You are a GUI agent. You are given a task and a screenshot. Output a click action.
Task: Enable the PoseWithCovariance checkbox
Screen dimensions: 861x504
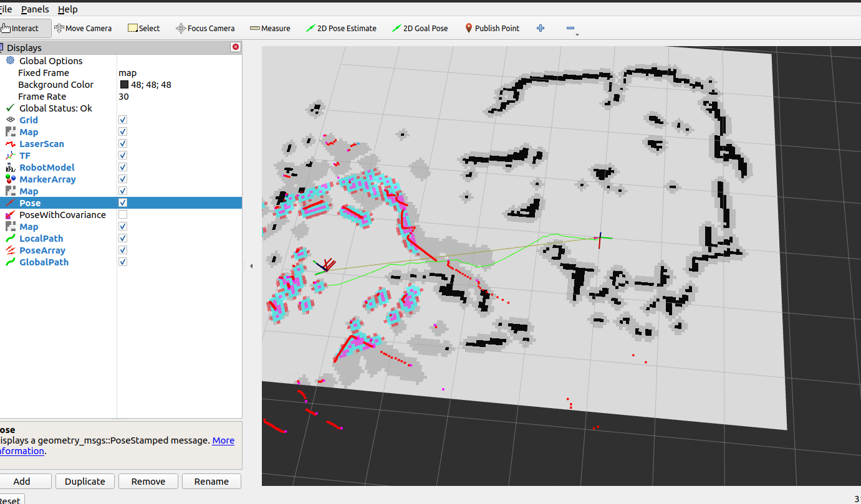pyautogui.click(x=123, y=215)
